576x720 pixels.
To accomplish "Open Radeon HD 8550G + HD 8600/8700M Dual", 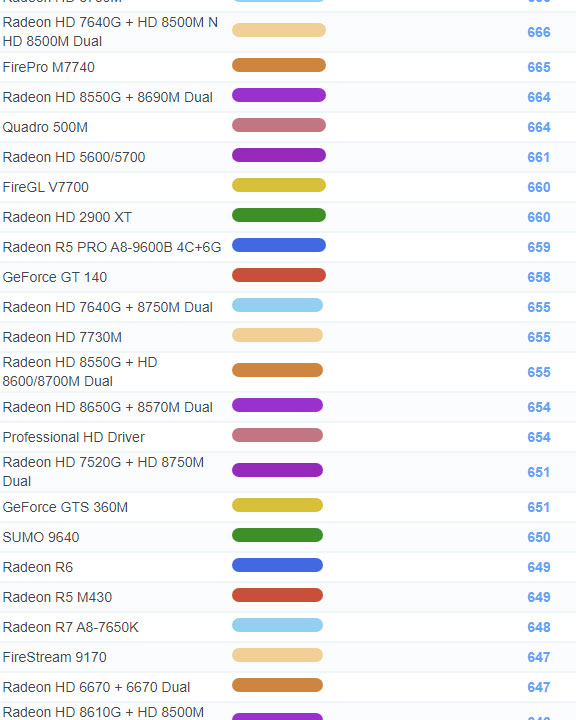I will pyautogui.click(x=80, y=371).
